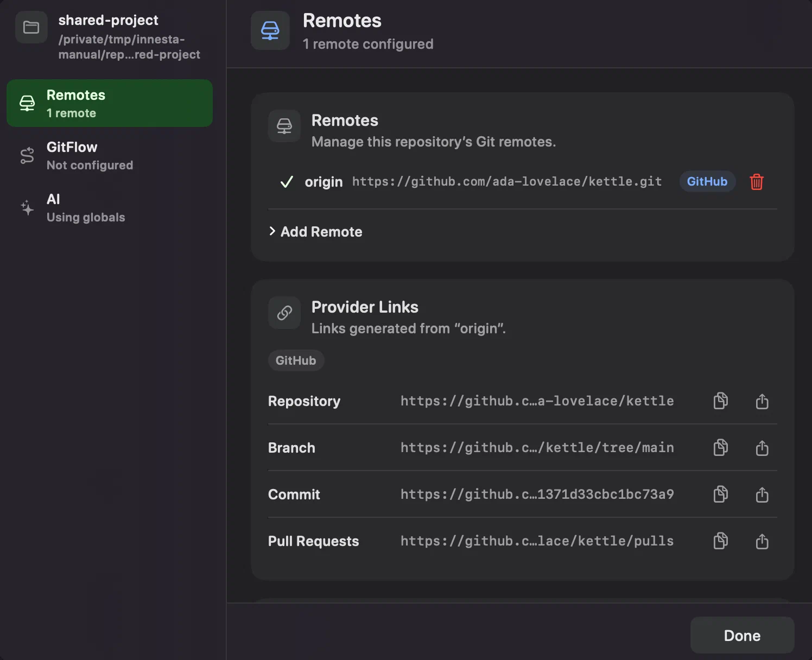Click the GitFlow branching icon in sidebar
Screen dimensions: 812x660
coord(27,156)
